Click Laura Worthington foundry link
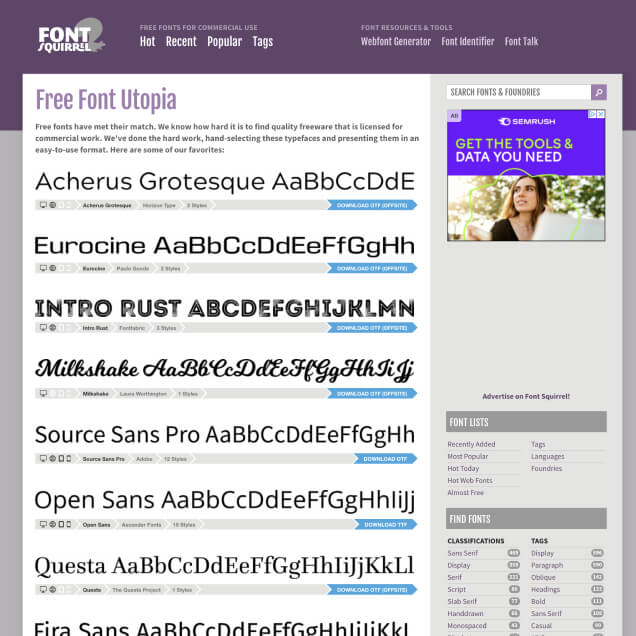Viewport: 636px width, 636px height. (143, 393)
